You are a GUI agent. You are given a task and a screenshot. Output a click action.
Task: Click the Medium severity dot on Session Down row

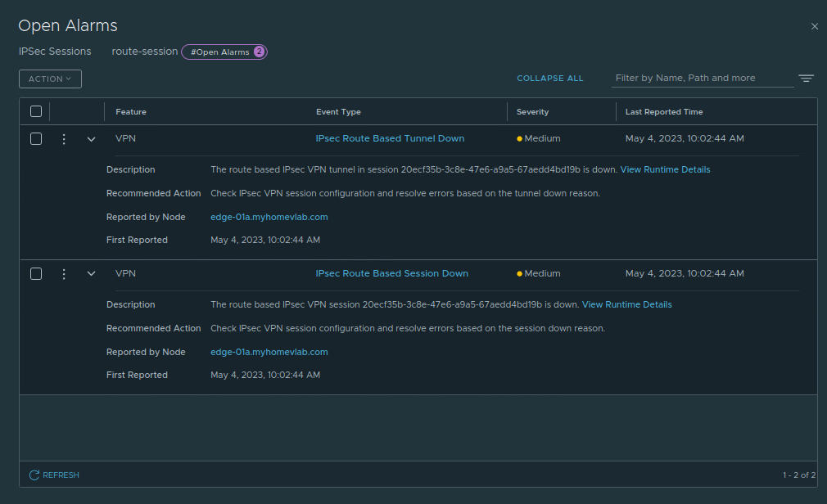point(519,274)
